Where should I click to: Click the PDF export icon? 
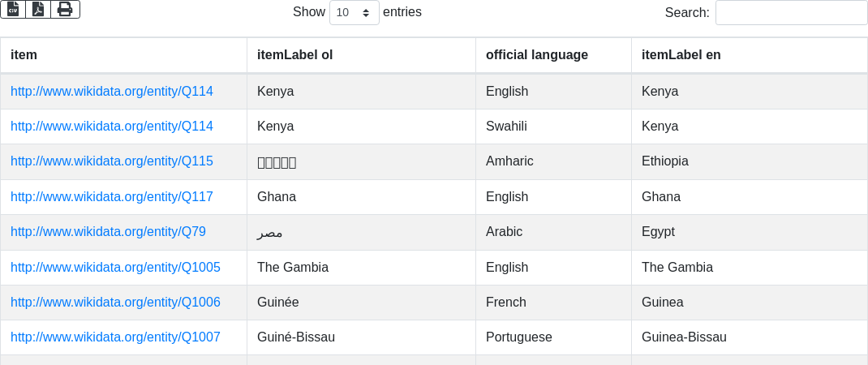[38, 9]
